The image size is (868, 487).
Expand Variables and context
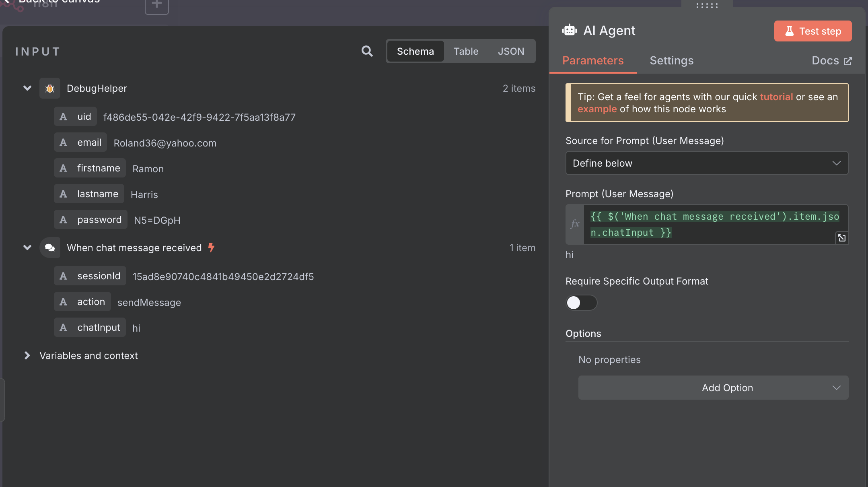27,355
